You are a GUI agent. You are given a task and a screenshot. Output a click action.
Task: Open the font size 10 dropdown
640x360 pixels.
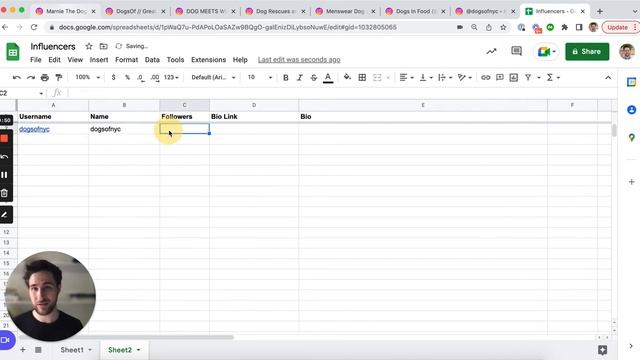260,77
